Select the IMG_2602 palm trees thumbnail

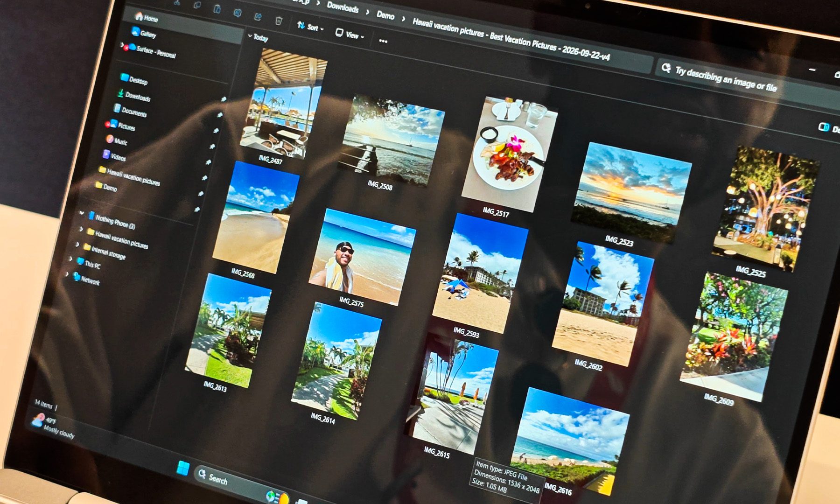[x=603, y=304]
